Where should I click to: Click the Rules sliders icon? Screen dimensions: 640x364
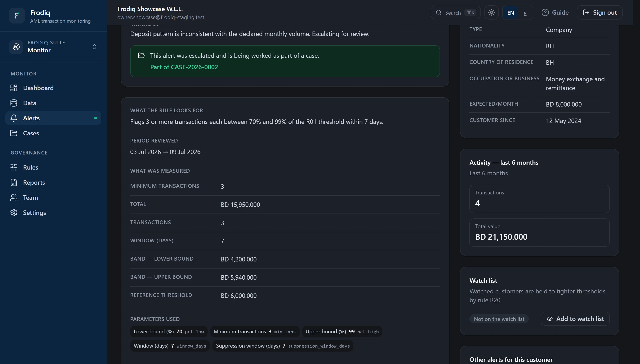click(14, 167)
